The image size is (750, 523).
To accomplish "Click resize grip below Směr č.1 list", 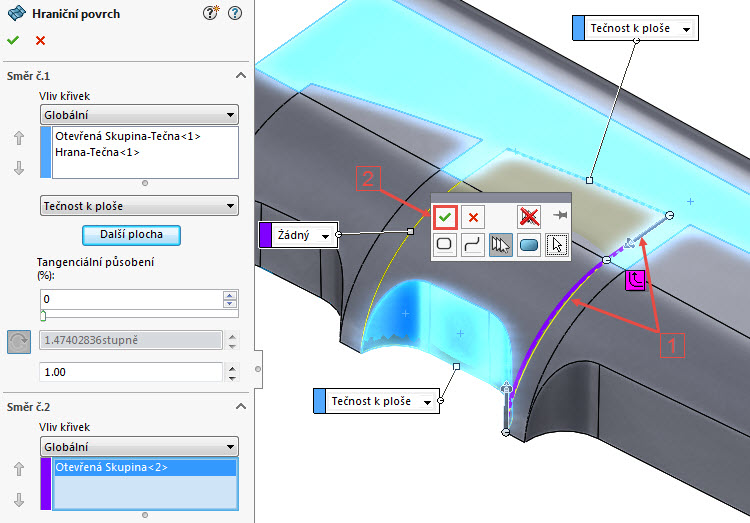I will 145,183.
